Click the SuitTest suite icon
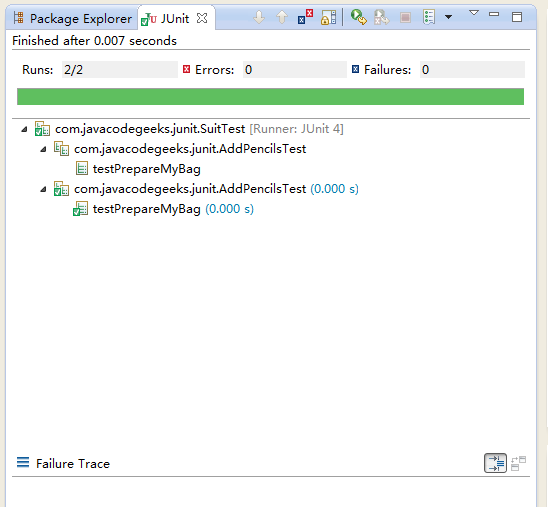The image size is (548, 507). (42, 129)
